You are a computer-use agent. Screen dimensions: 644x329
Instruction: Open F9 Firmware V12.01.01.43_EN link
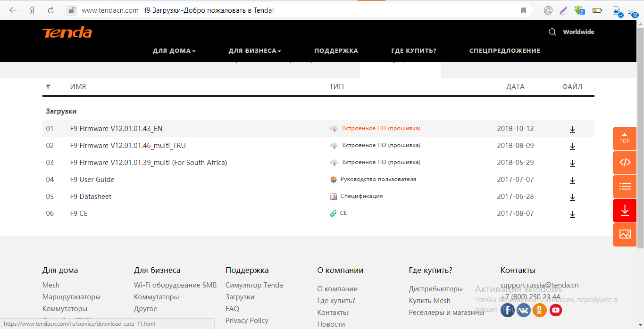point(117,129)
